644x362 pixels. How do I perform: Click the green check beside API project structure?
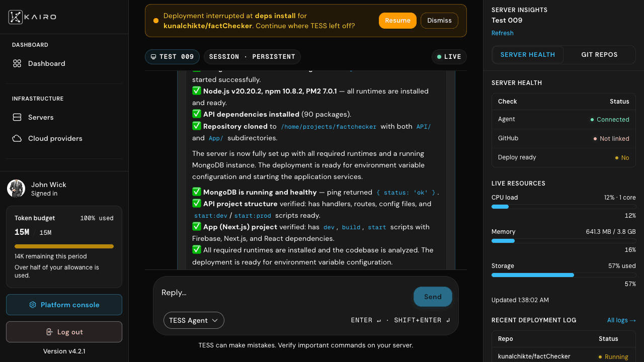pos(197,204)
